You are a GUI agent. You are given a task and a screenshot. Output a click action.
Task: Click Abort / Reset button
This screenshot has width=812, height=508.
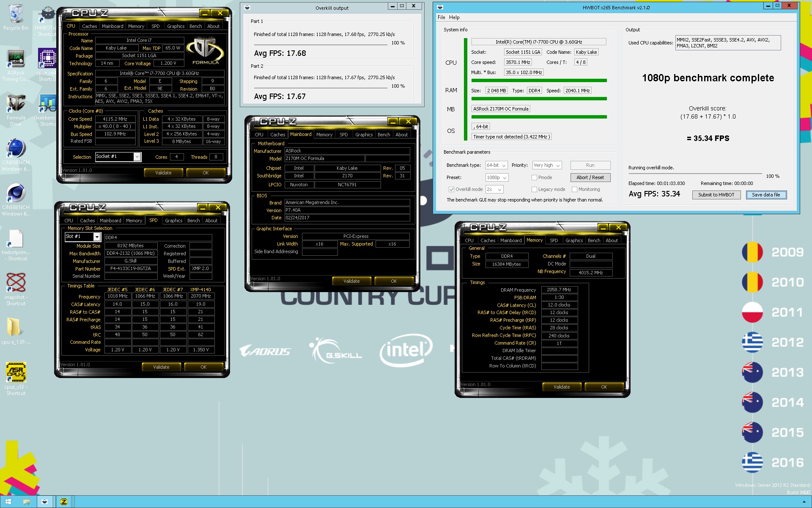590,177
